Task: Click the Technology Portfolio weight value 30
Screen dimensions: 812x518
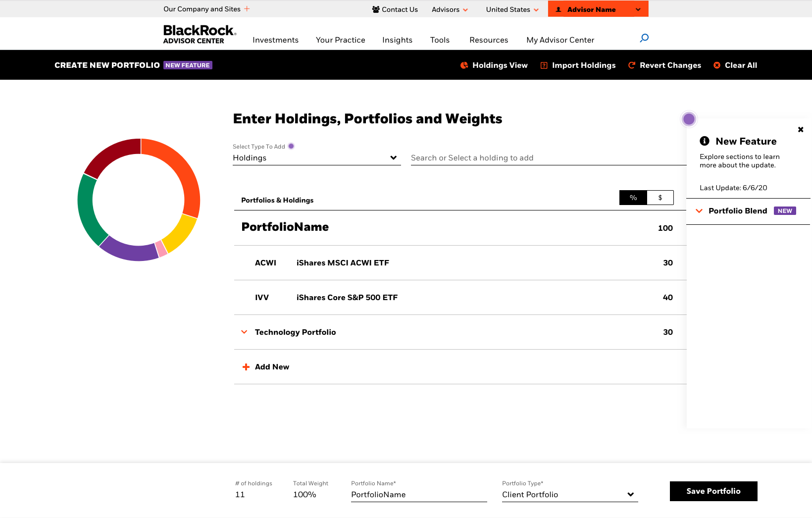Action: point(668,332)
